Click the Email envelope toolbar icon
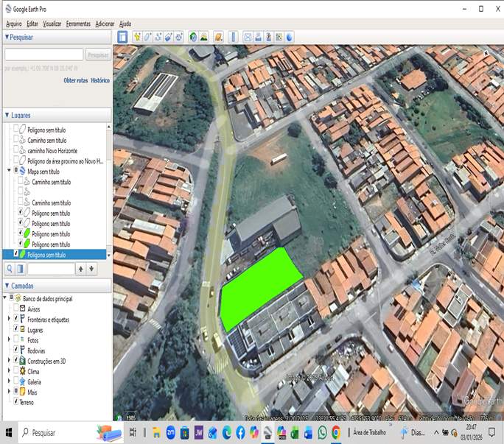Viewport: 504px width, 444px height. (248, 37)
